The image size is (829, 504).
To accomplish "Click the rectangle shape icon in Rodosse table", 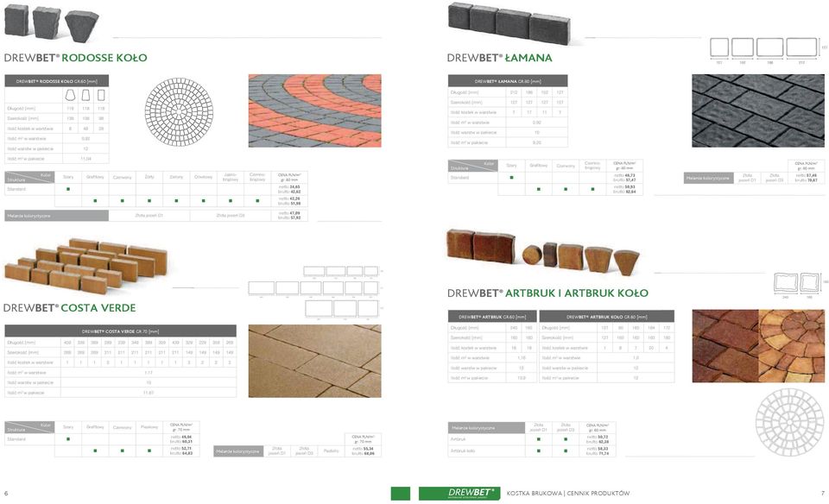I will tap(101, 95).
